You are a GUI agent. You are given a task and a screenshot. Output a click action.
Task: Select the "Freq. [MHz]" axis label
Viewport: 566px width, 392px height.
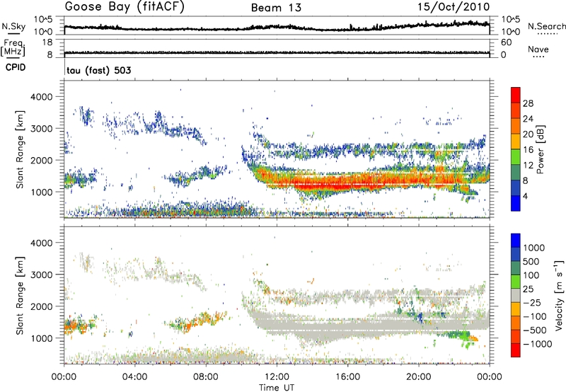click(13, 47)
